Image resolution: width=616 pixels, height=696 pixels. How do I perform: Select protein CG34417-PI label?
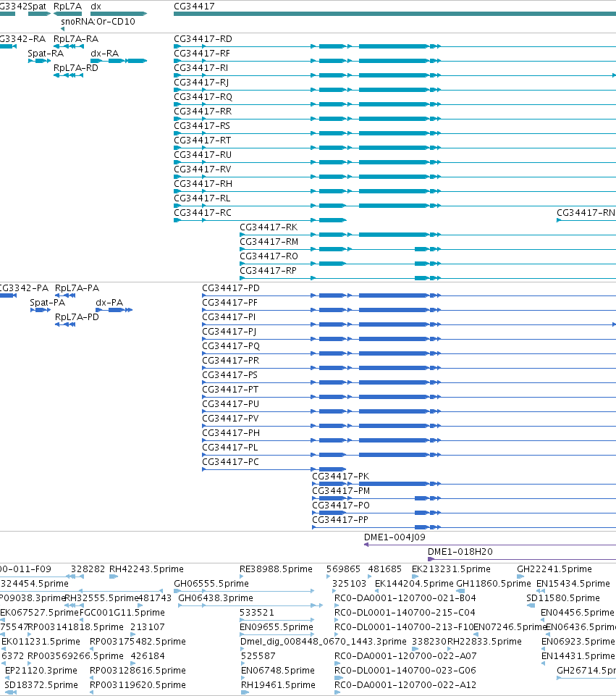229,317
